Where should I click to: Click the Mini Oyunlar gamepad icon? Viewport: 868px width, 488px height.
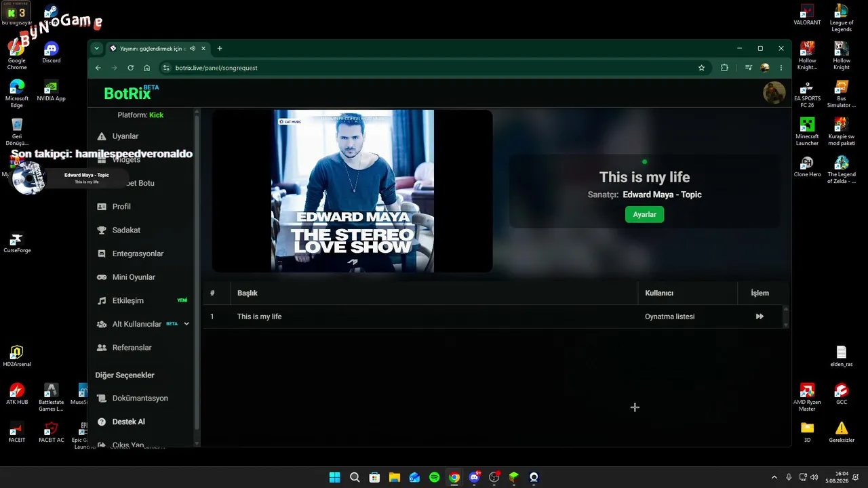(102, 277)
